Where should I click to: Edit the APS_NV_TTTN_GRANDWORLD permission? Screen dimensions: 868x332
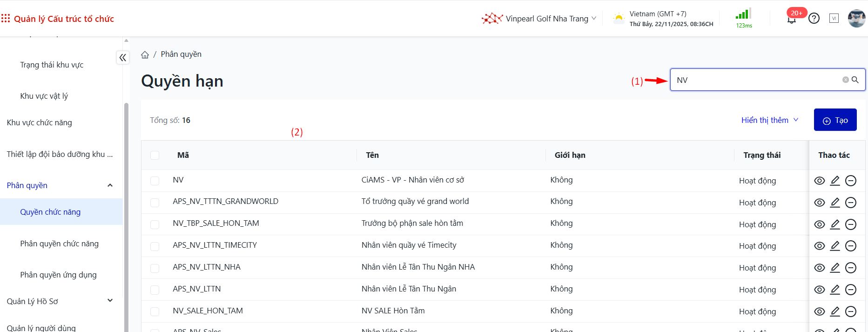point(835,203)
